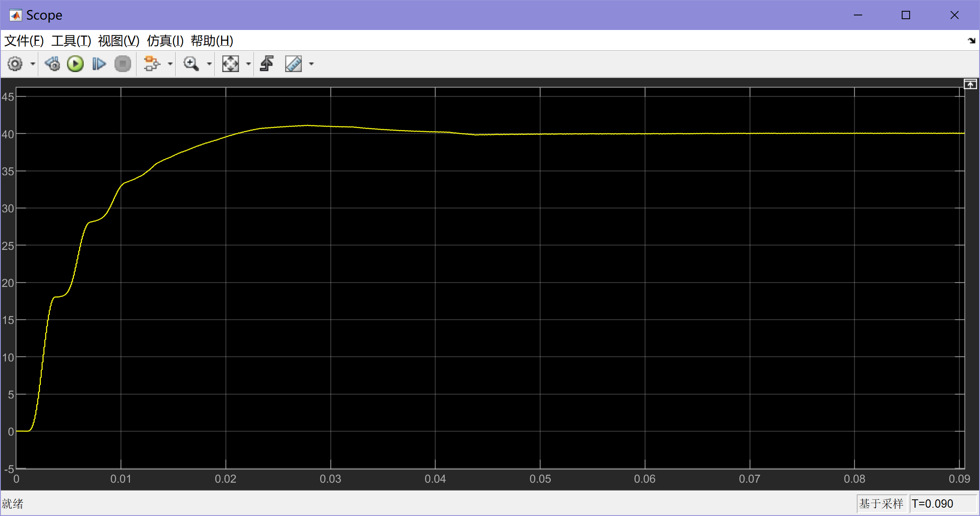Screen dimensions: 980x516
Task: Click maximize axes button on plot corner
Action: click(x=970, y=85)
